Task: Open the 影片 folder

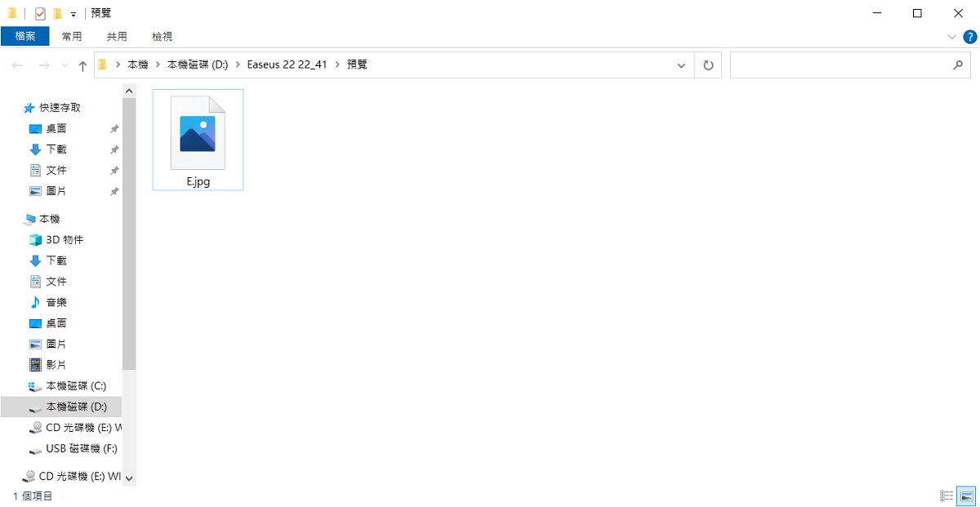Action: (x=56, y=365)
